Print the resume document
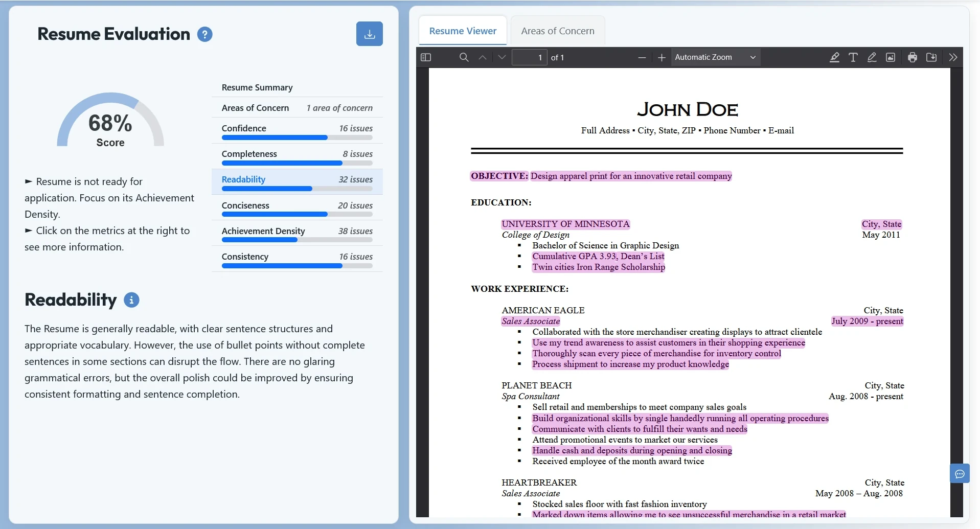Viewport: 980px width, 529px height. pyautogui.click(x=912, y=57)
